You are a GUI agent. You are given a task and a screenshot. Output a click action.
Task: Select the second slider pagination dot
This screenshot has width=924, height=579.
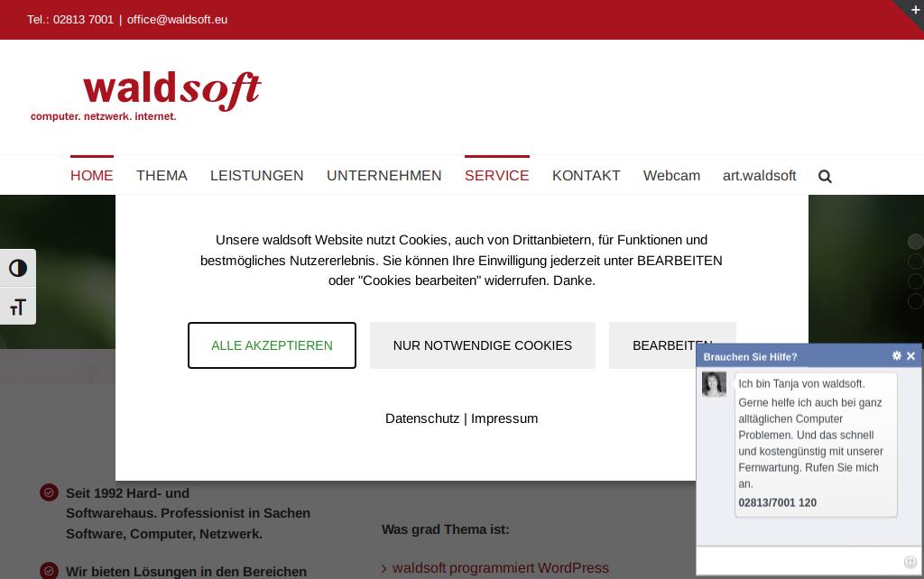coord(915,262)
